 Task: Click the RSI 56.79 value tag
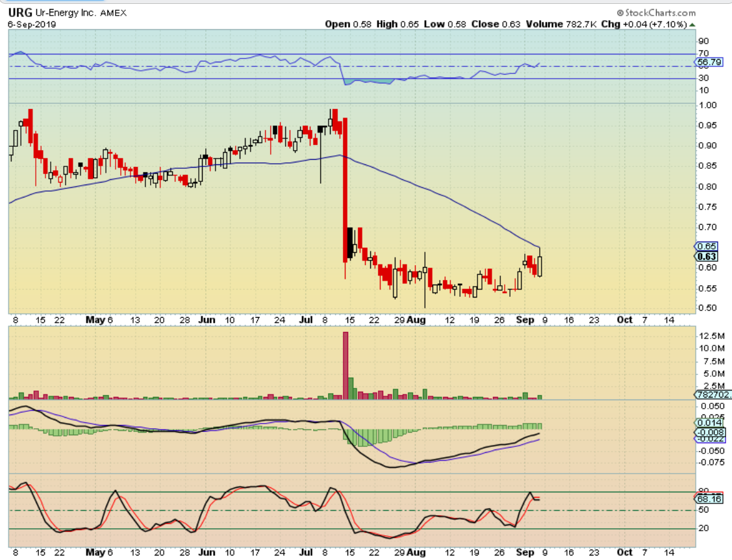click(709, 62)
